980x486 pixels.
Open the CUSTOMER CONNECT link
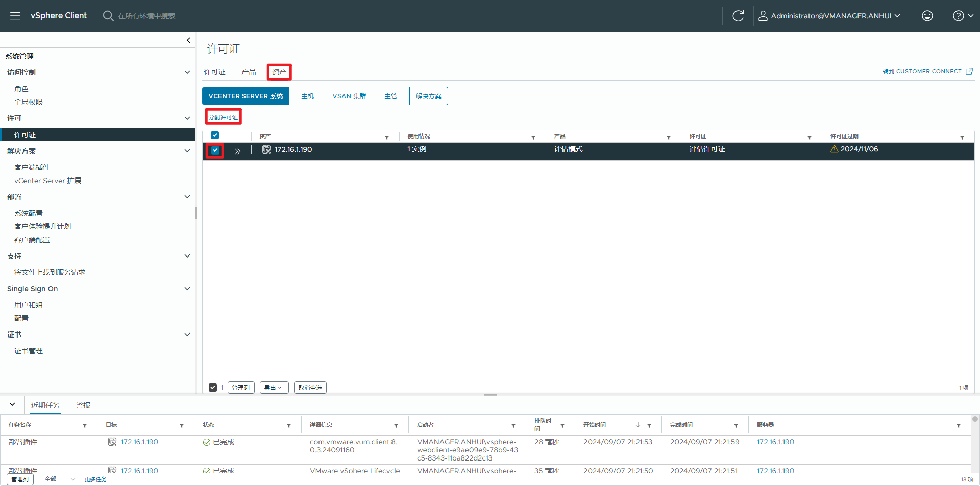click(x=927, y=71)
